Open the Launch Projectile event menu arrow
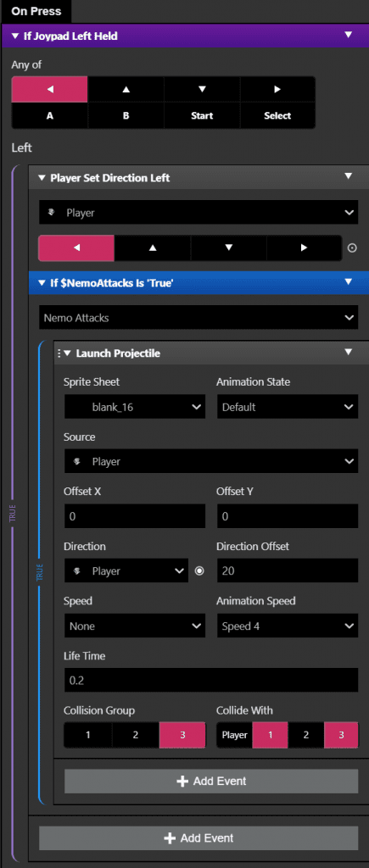This screenshot has width=369, height=868. [349, 352]
